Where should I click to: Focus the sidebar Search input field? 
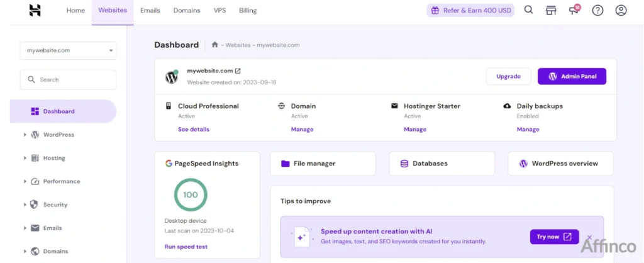tap(68, 80)
